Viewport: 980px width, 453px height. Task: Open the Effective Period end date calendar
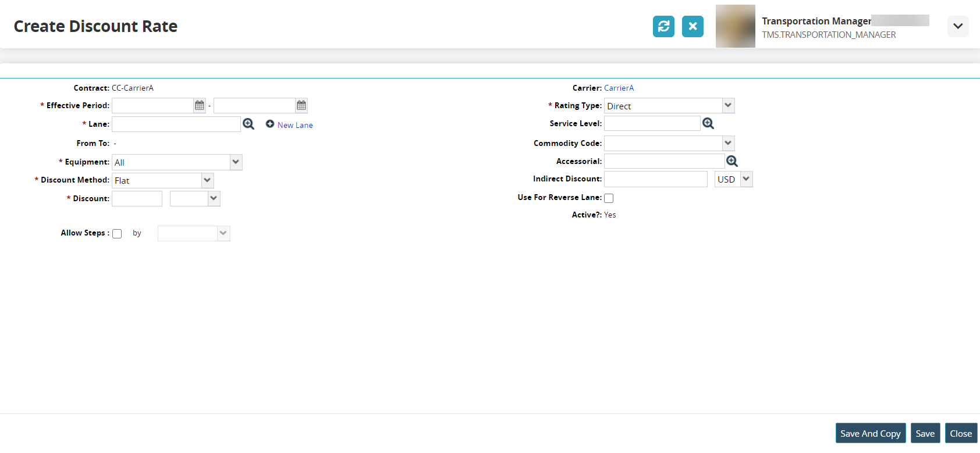pos(301,105)
